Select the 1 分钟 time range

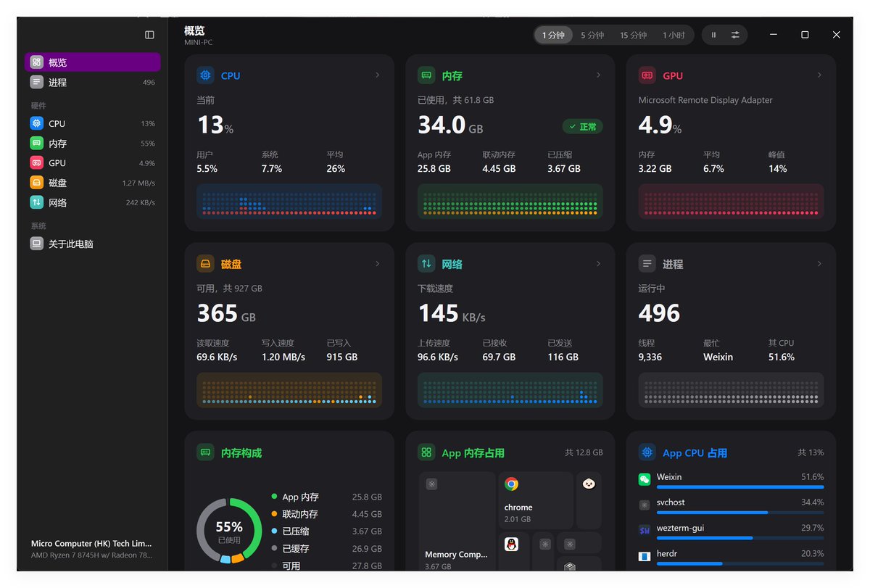pyautogui.click(x=553, y=35)
